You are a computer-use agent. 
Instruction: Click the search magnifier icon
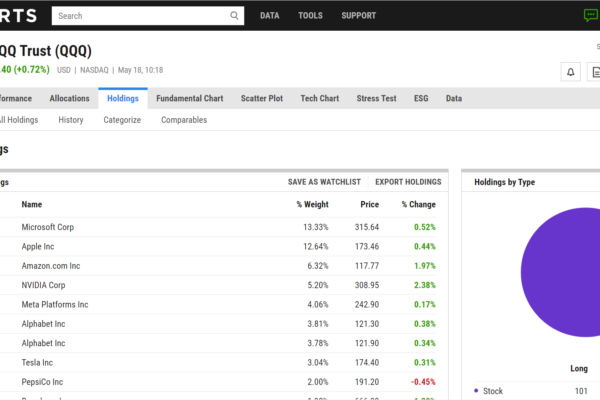click(234, 16)
